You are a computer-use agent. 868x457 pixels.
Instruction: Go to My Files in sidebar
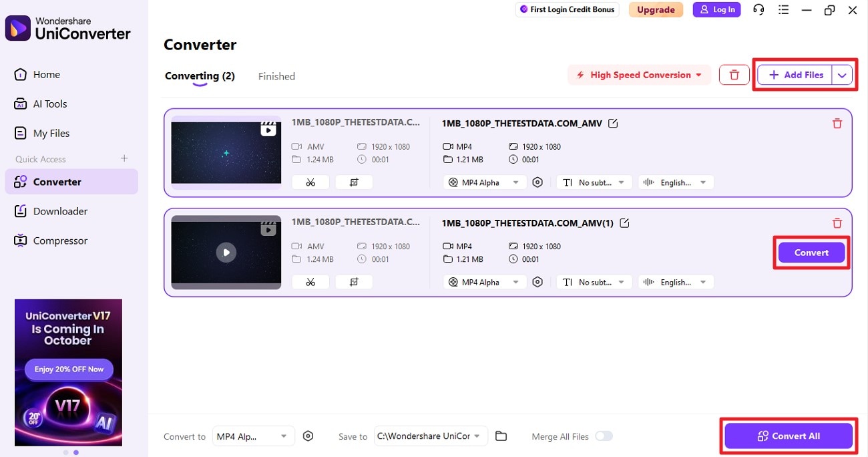pyautogui.click(x=42, y=133)
